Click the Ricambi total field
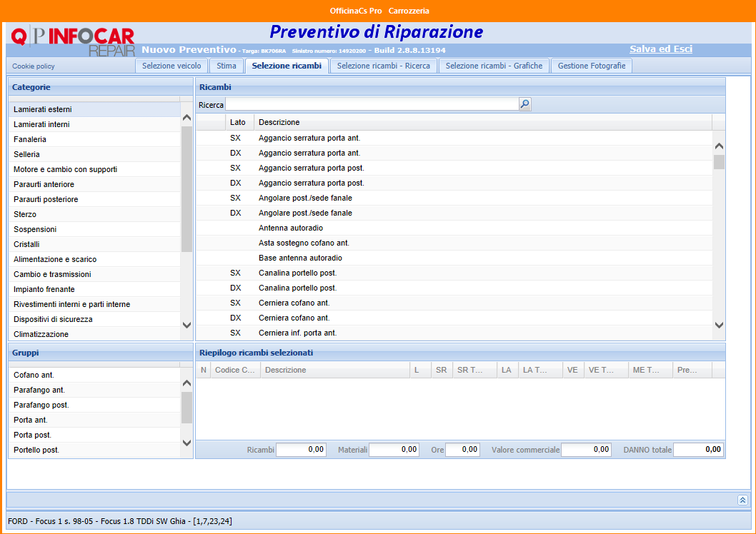756x534 pixels. [302, 449]
